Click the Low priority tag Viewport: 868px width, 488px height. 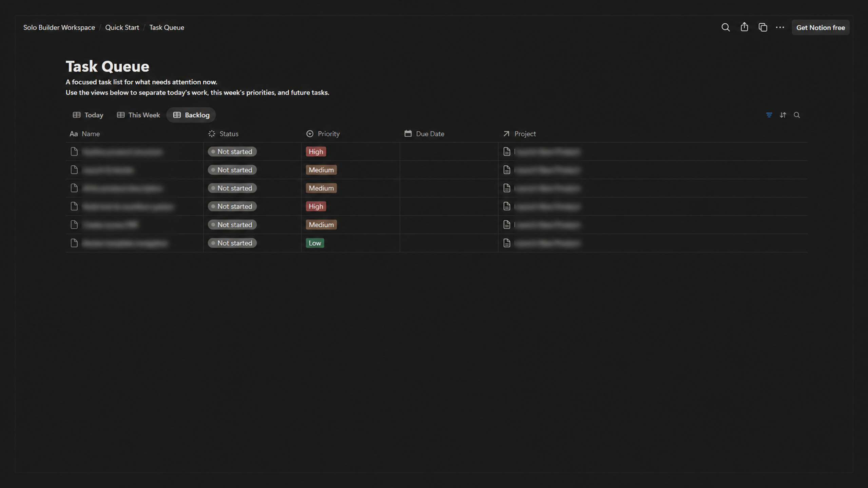(315, 243)
